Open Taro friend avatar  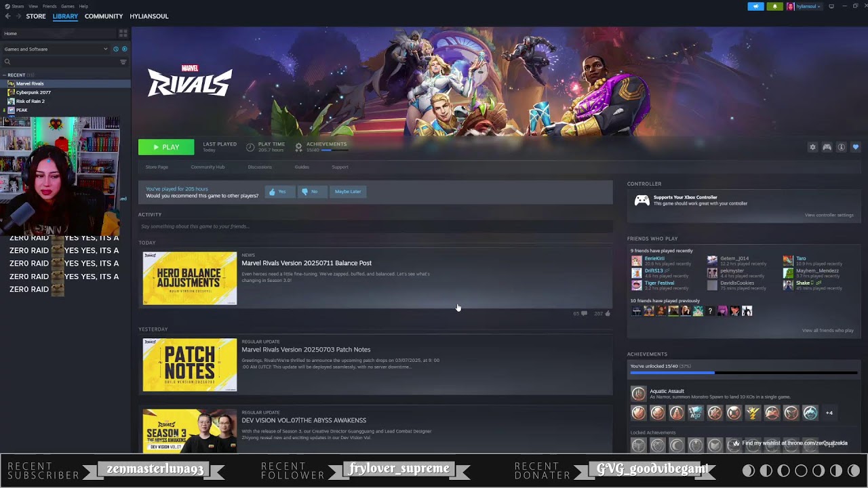pos(788,260)
